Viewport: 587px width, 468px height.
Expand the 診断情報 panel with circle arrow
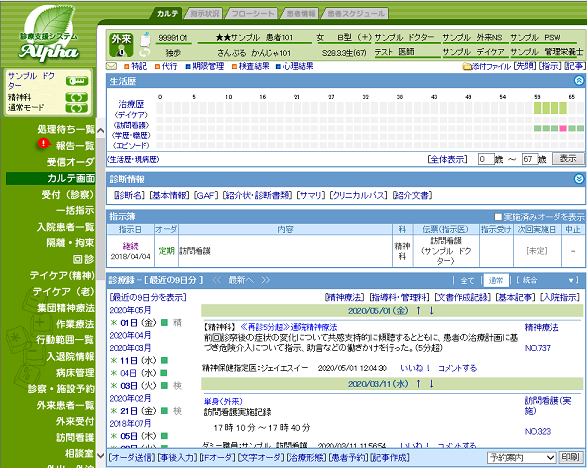[579, 179]
